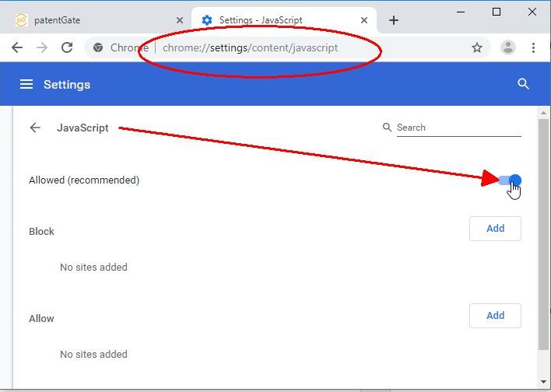Image resolution: width=551 pixels, height=392 pixels.
Task: Click the browser forward arrow
Action: point(42,47)
